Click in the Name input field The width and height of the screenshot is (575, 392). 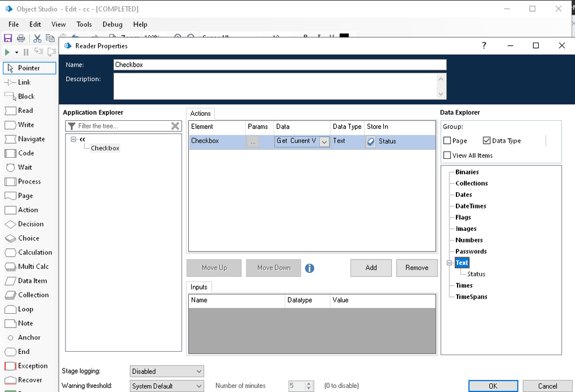pos(280,64)
